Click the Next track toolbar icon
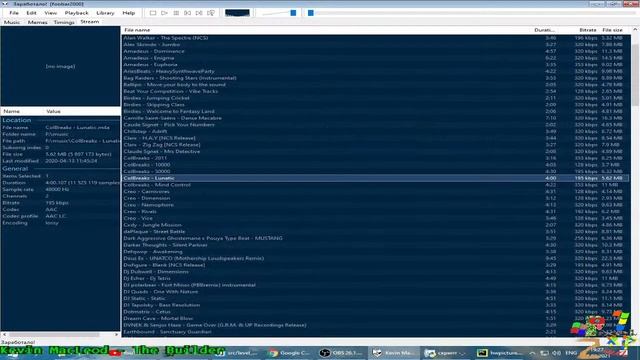 tap(199, 13)
